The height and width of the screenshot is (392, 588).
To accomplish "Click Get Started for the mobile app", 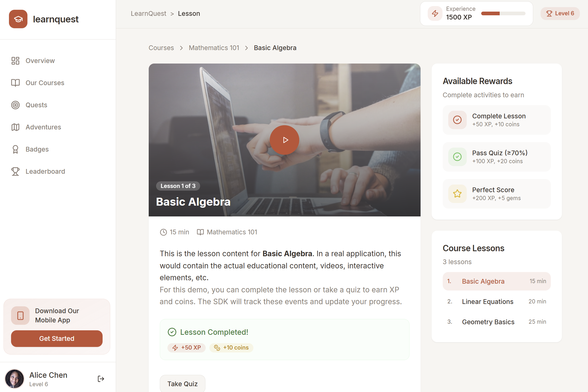I will [x=57, y=338].
